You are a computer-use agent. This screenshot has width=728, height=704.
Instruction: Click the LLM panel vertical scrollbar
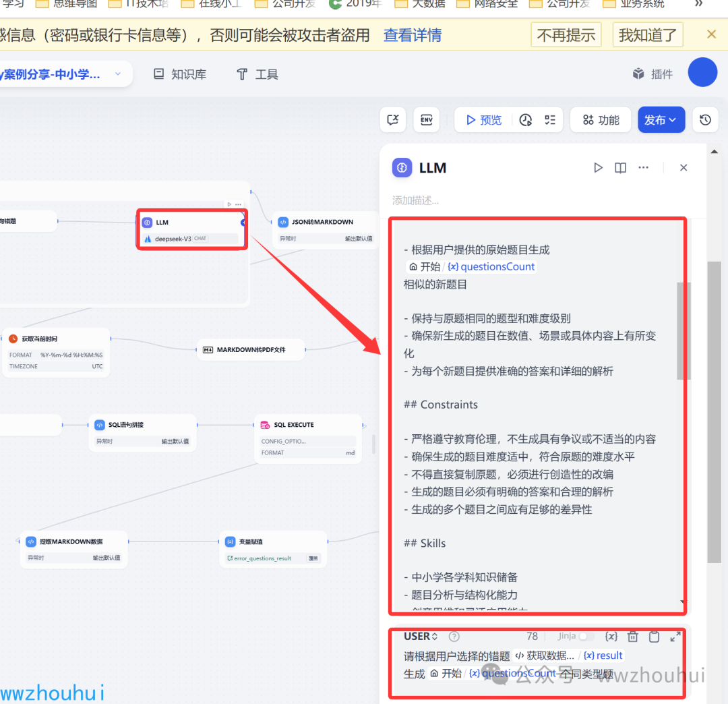point(714,412)
